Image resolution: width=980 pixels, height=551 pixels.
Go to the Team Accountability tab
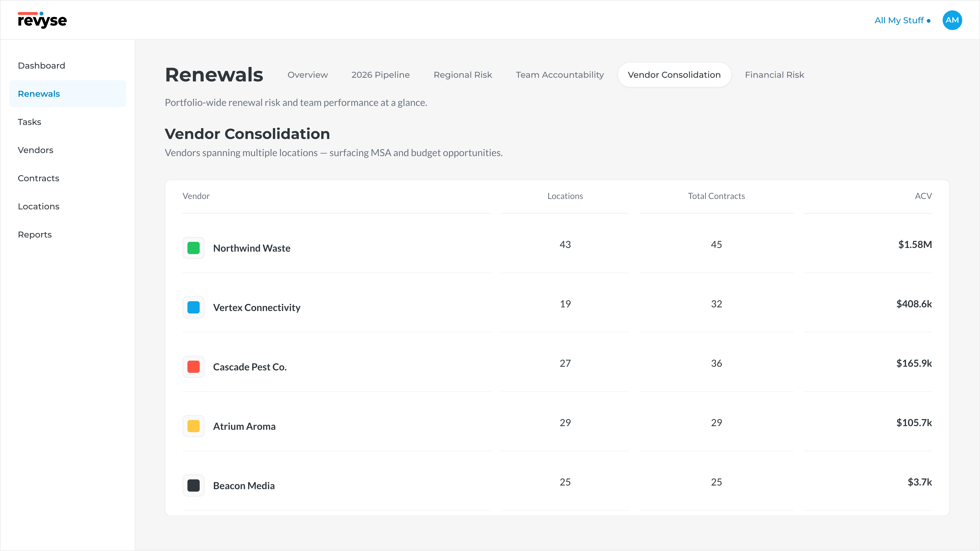point(560,75)
